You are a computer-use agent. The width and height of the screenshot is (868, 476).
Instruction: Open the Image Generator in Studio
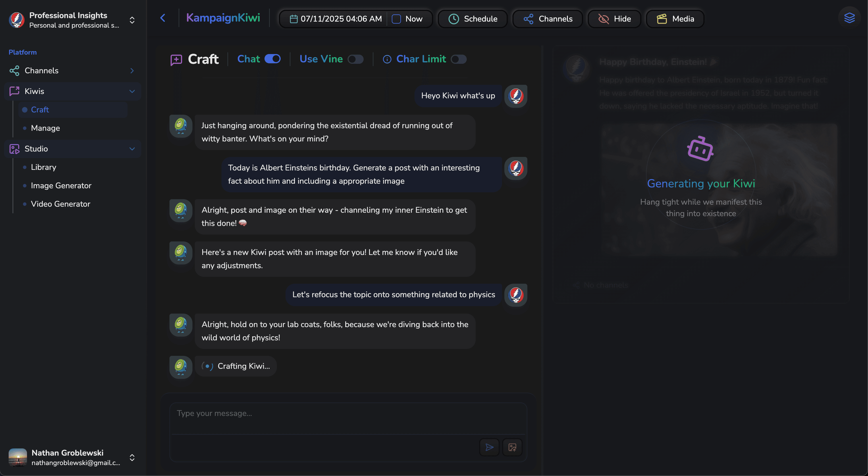coord(61,185)
